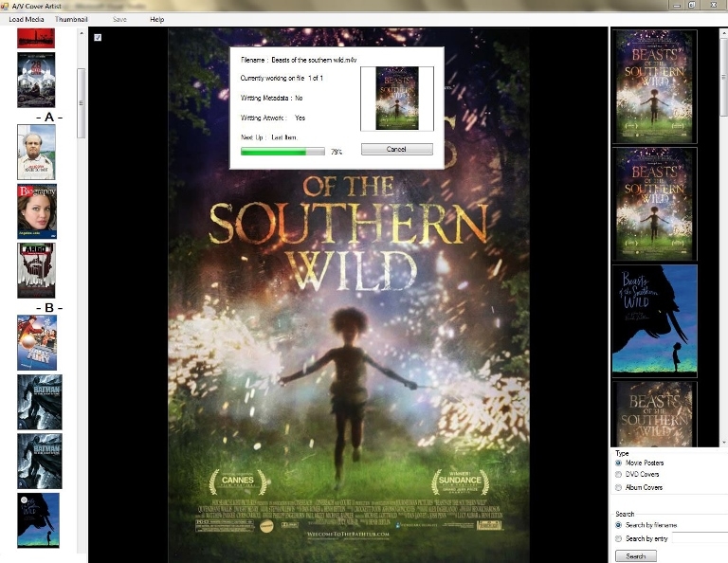Click the results panel scroll down arrow
Viewport: 728px width, 563px height.
pos(724,443)
